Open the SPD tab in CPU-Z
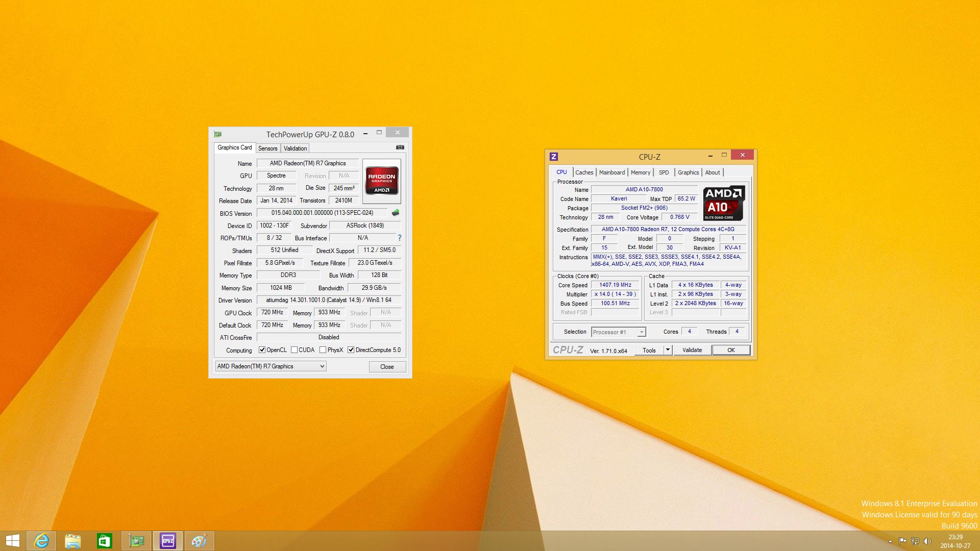This screenshot has height=551, width=980. pos(664,172)
